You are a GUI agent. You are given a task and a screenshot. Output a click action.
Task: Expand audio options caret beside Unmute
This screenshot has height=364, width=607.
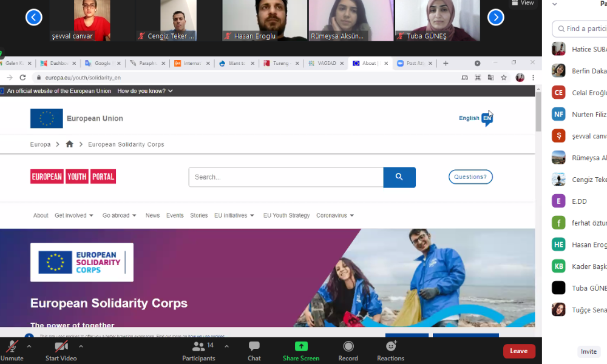pyautogui.click(x=29, y=346)
